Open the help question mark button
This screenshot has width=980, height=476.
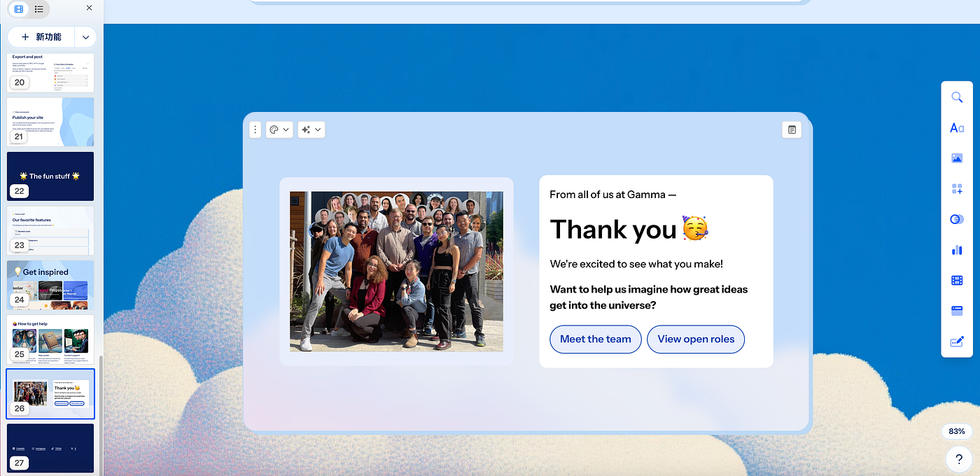click(x=959, y=459)
